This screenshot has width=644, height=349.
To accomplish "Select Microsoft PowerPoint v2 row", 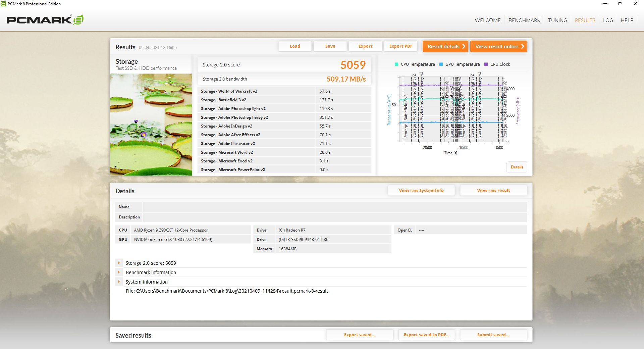I will pyautogui.click(x=284, y=170).
